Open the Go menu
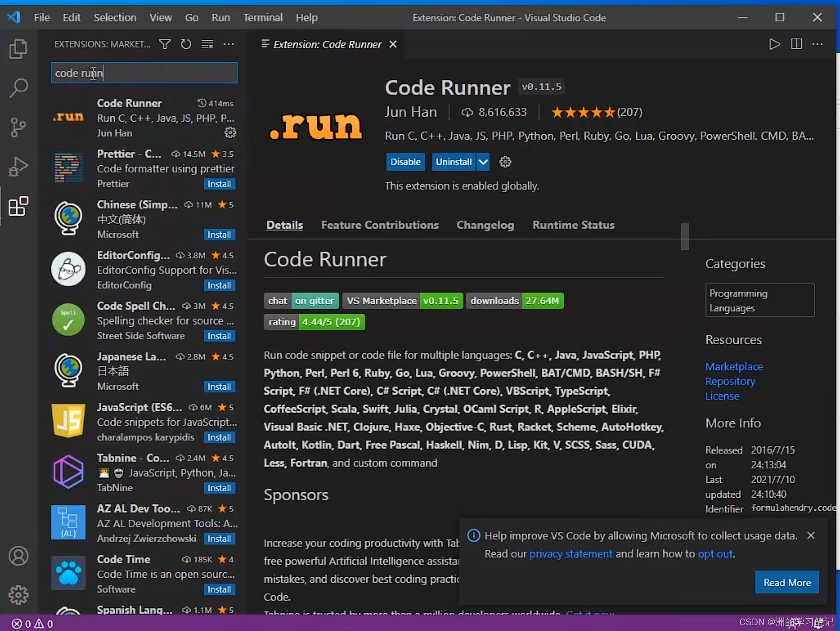 point(192,17)
